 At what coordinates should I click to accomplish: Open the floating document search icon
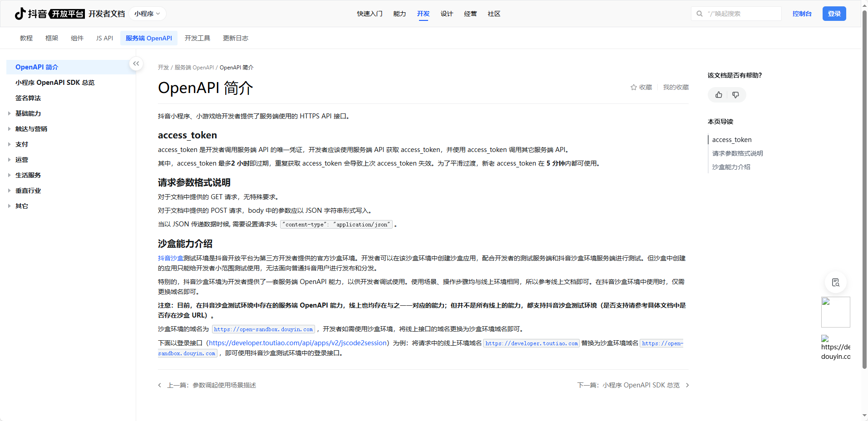pos(835,282)
